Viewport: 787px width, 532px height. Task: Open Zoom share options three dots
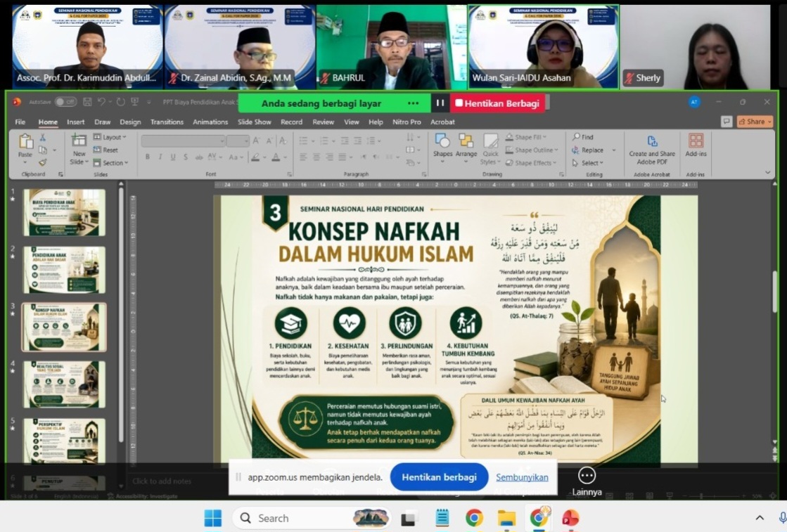click(413, 103)
